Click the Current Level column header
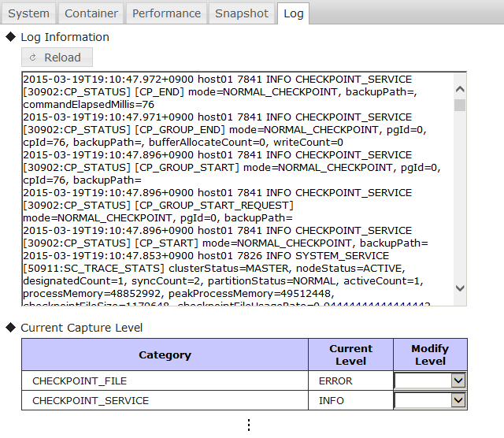 pos(350,354)
